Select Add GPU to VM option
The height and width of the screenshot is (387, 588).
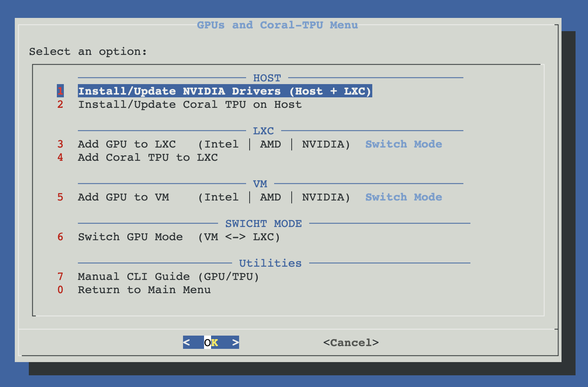[260, 197]
